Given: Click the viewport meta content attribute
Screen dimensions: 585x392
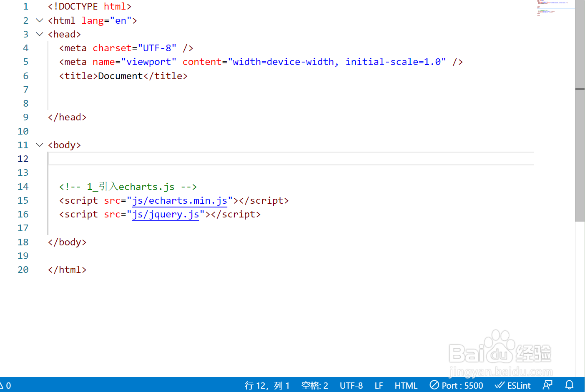Looking at the screenshot, I should [314, 62].
